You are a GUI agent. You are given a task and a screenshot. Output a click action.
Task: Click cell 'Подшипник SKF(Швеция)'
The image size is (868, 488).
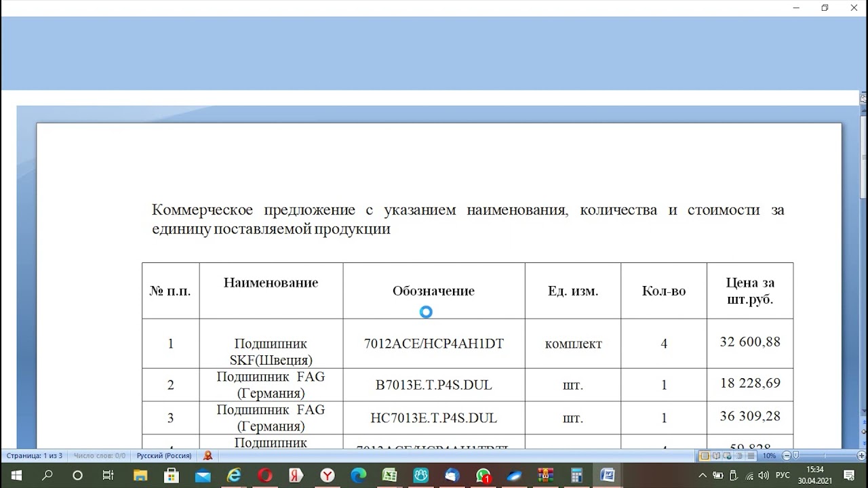pyautogui.click(x=271, y=352)
